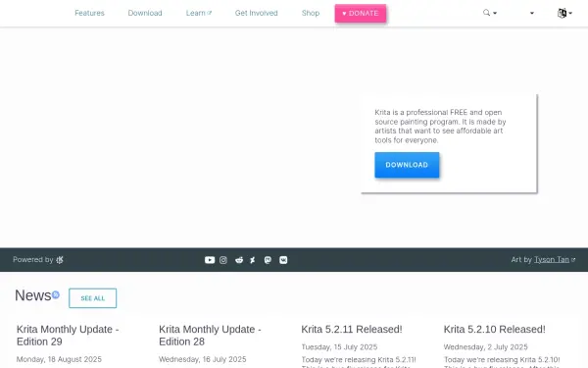Click the See All news button
This screenshot has height=368, width=588.
point(93,298)
